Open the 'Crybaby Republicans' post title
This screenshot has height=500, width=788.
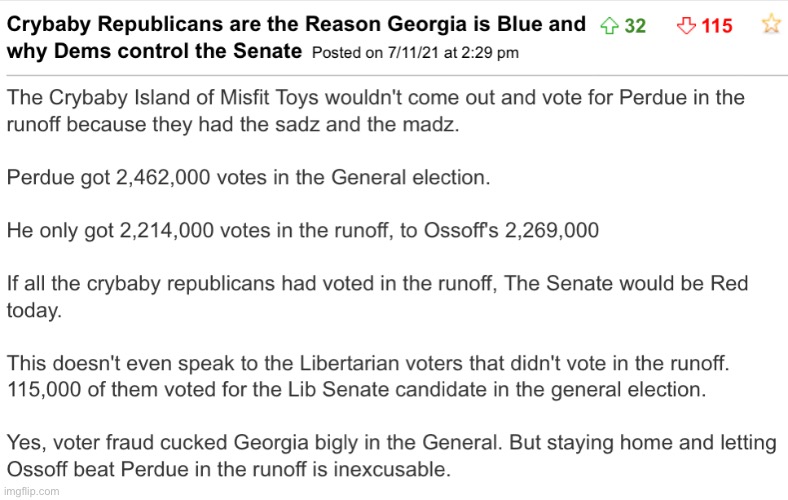pos(297,24)
